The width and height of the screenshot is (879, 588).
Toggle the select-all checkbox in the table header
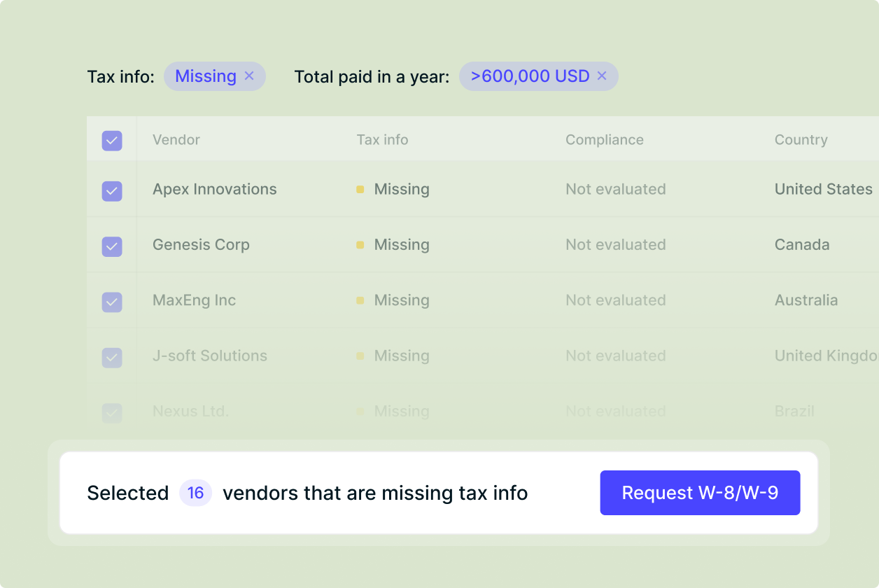[112, 140]
